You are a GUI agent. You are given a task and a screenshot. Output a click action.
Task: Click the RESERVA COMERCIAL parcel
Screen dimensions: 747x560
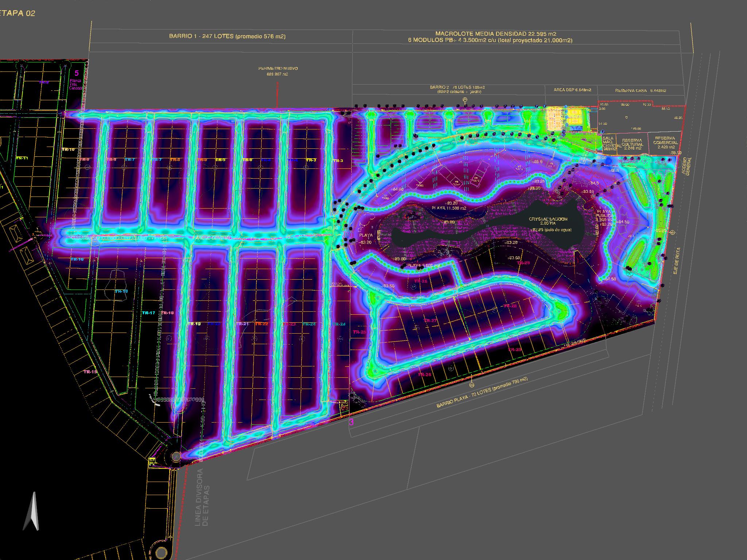(665, 143)
